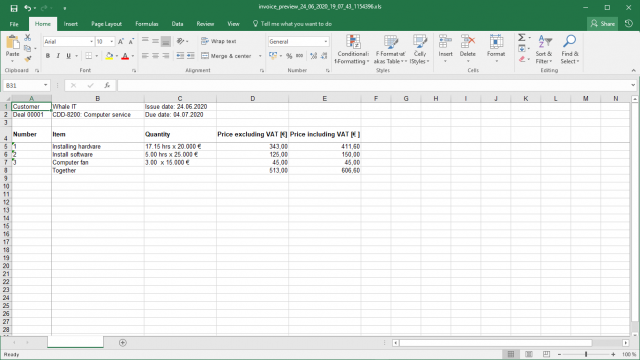Undo the last action
The width and height of the screenshot is (640, 360).
click(27, 8)
